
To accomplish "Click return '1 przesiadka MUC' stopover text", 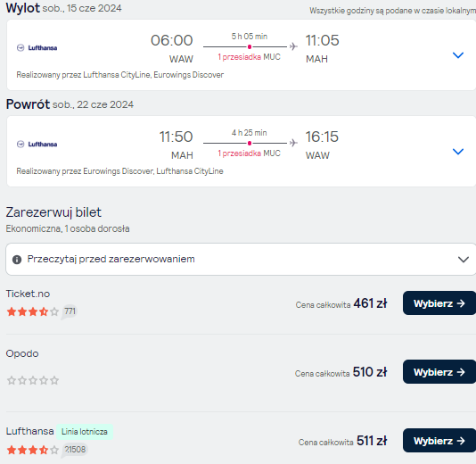I will click(249, 153).
